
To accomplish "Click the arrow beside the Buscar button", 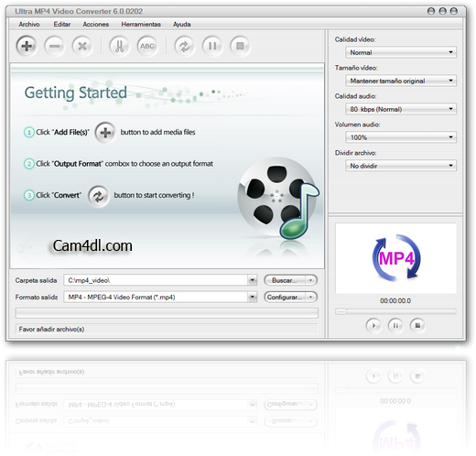I will pyautogui.click(x=310, y=280).
